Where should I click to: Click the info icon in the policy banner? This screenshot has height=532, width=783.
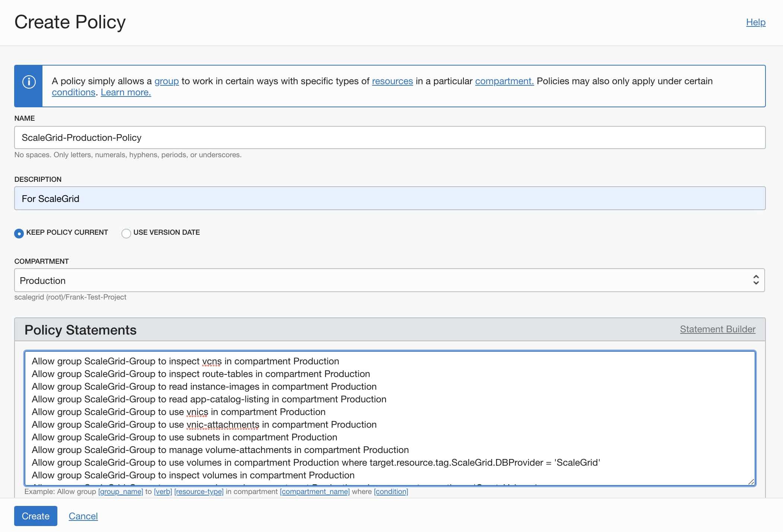(29, 82)
